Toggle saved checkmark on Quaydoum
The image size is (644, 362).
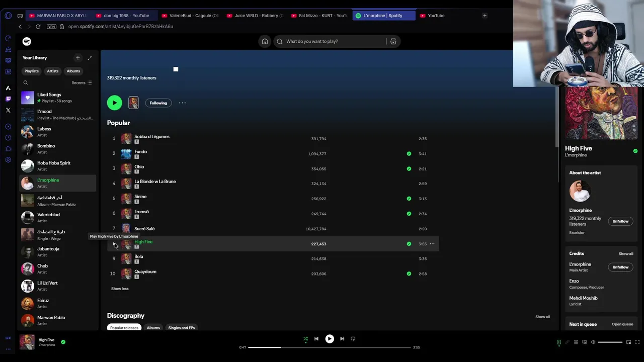tap(409, 274)
